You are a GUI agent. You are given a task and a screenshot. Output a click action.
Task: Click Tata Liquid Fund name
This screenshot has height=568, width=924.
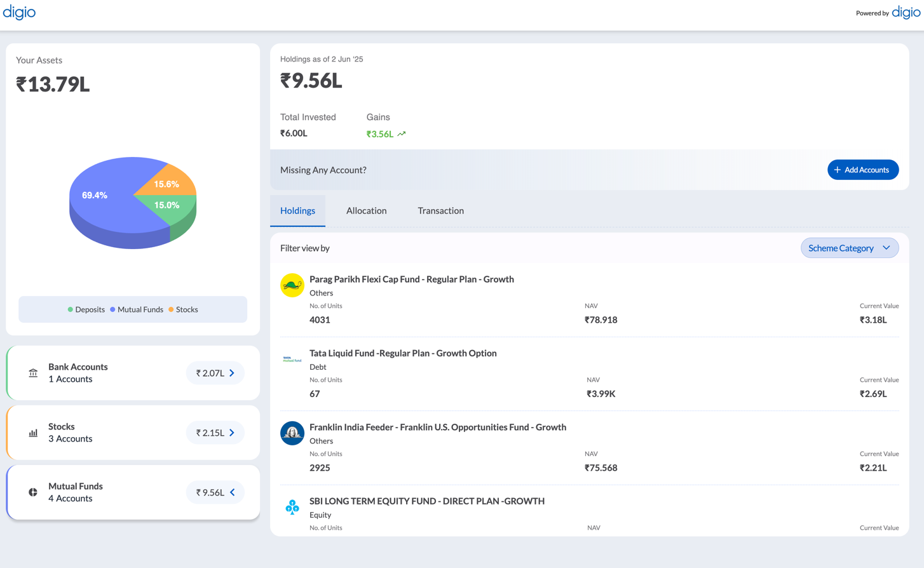click(x=403, y=353)
